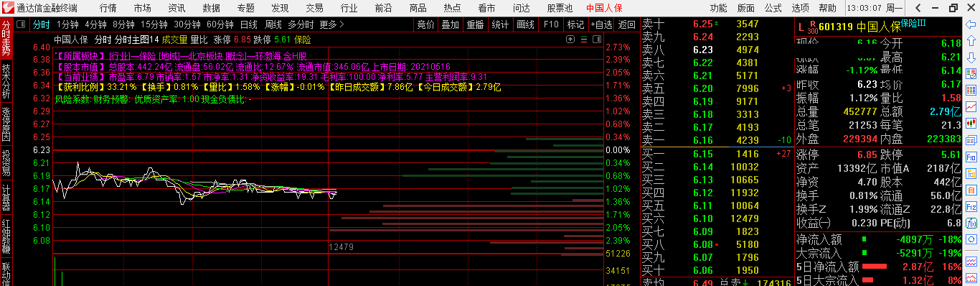The width and height of the screenshot is (980, 286).
Task: Switch to 周线 chart tab
Action: point(273,24)
